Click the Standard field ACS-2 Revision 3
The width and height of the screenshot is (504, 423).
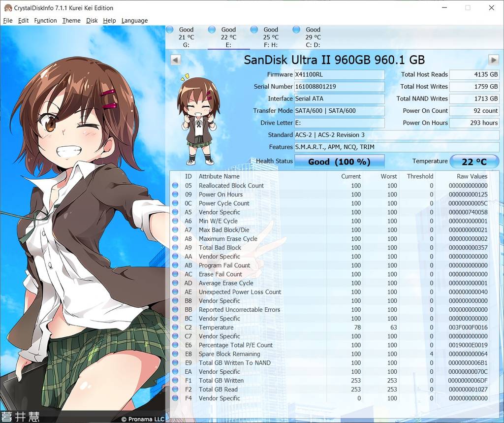(397, 135)
